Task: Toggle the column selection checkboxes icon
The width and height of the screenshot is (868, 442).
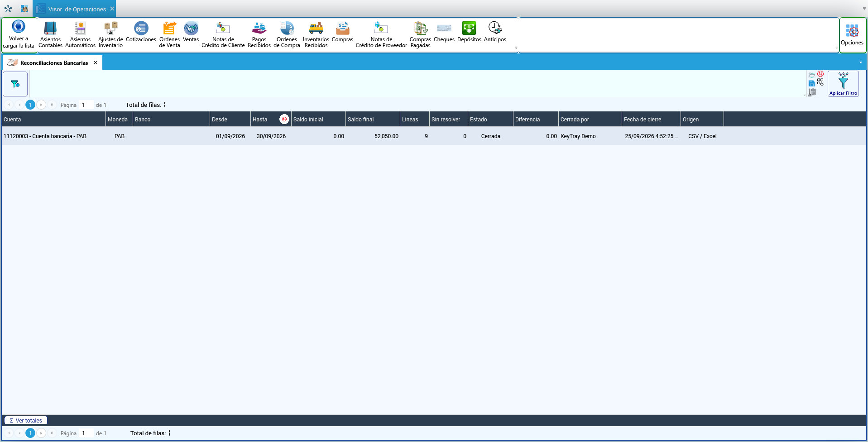Action: click(x=820, y=82)
